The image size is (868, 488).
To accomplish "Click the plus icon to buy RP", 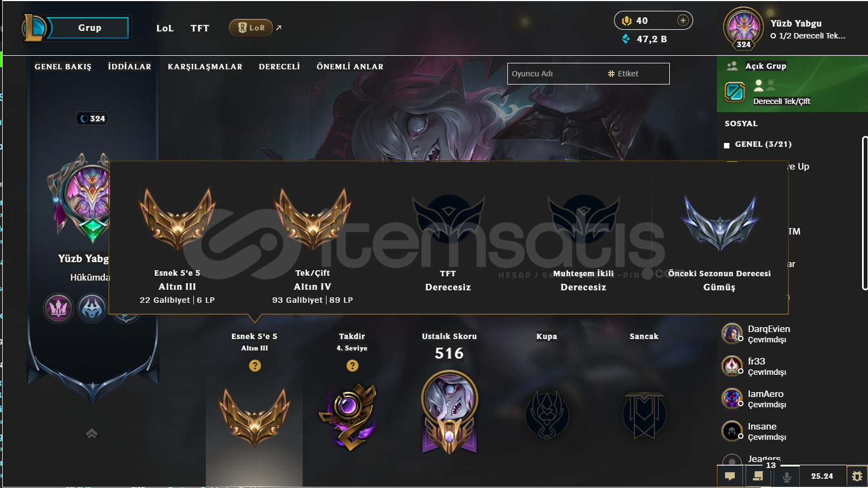I will 683,21.
